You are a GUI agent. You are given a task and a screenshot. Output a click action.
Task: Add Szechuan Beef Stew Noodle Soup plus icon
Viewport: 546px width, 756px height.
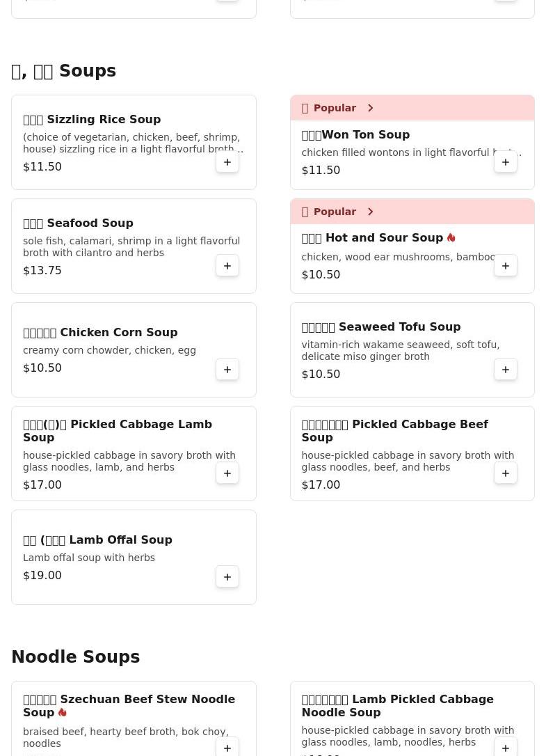click(x=227, y=748)
